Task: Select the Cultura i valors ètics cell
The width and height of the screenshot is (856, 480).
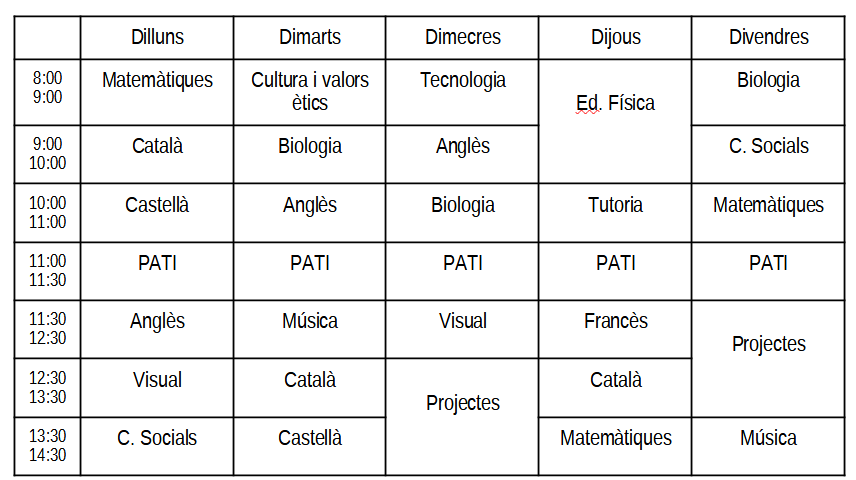Action: click(x=309, y=91)
